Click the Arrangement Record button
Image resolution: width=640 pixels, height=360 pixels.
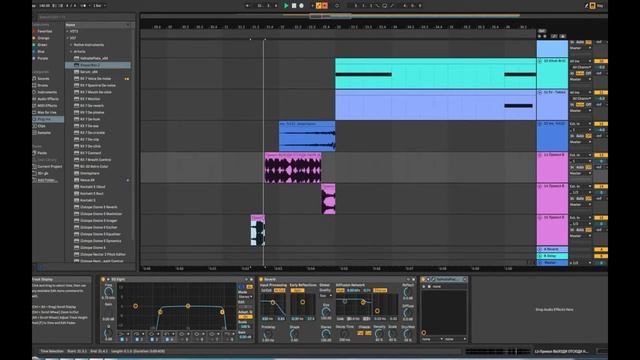[301, 6]
